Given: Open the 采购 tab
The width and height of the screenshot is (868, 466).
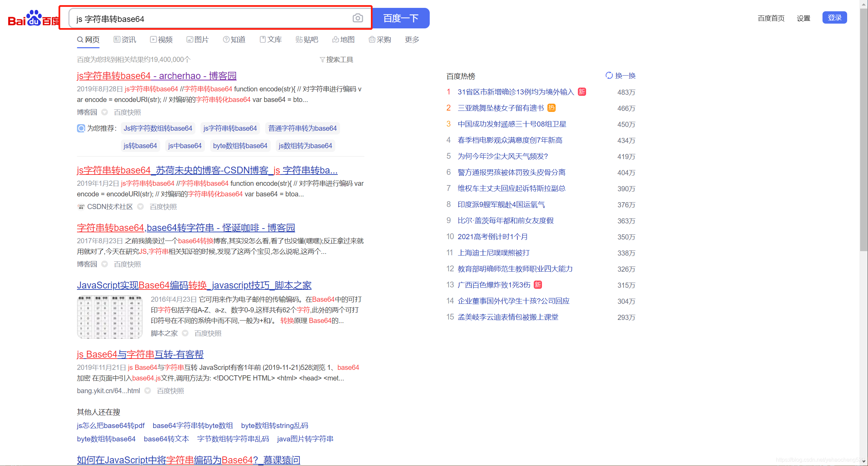Looking at the screenshot, I should (x=380, y=40).
